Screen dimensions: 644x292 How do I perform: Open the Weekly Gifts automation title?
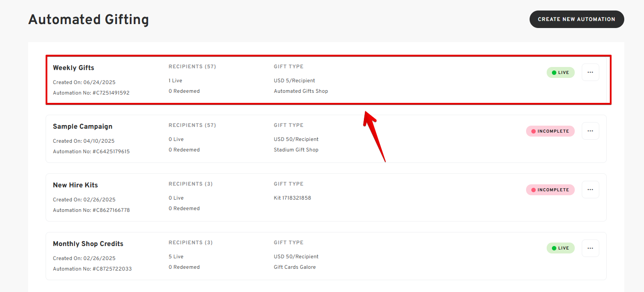[x=74, y=68]
